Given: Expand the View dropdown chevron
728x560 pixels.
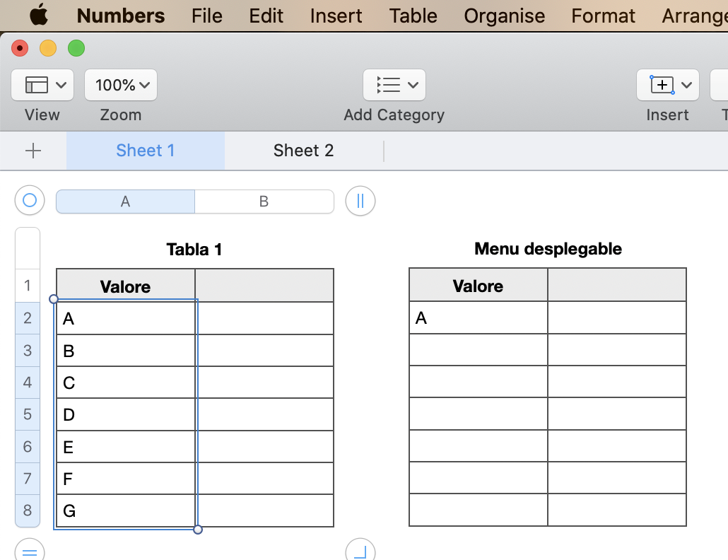Looking at the screenshot, I should coord(61,85).
